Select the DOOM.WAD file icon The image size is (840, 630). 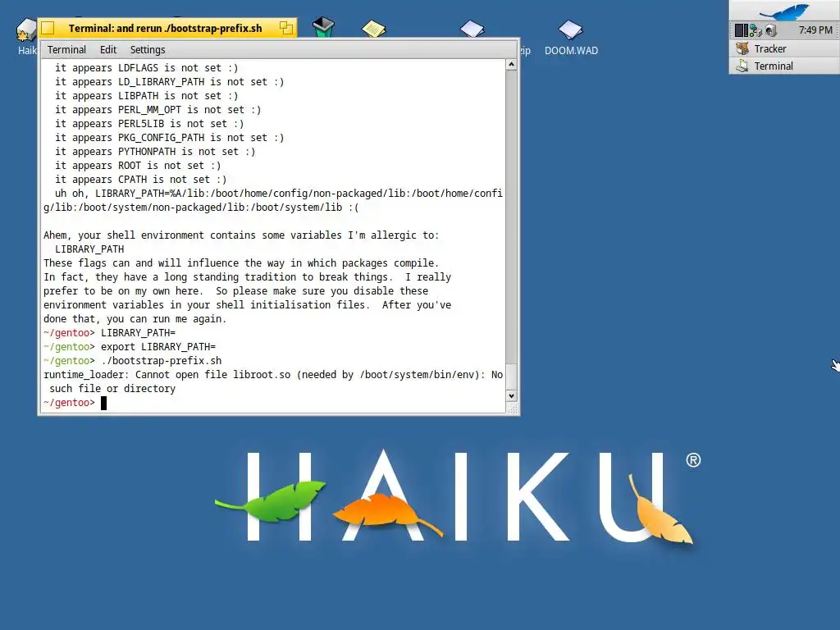pos(570,30)
